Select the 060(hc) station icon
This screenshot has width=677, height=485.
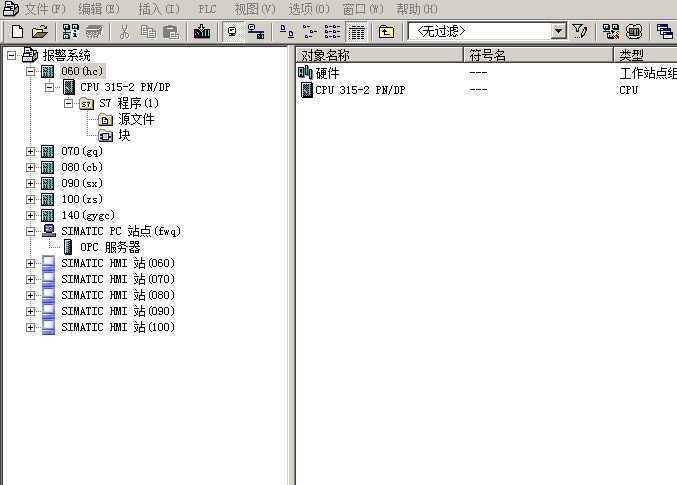47,71
